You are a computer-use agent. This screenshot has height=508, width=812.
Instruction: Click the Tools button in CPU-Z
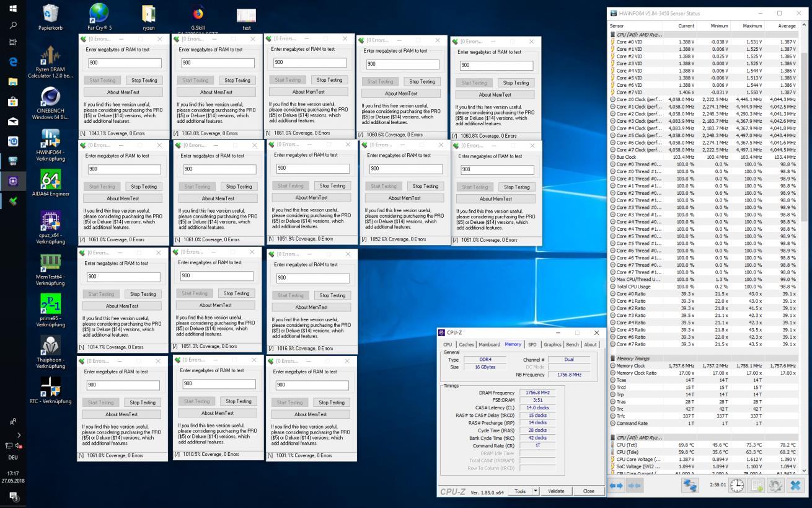pyautogui.click(x=519, y=491)
